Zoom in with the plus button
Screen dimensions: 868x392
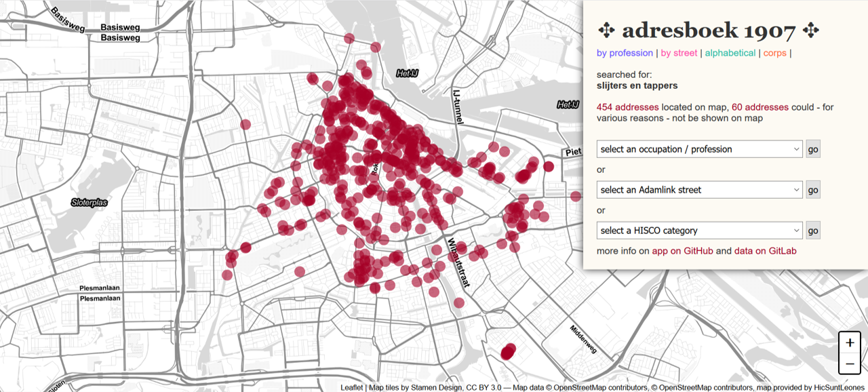point(850,343)
